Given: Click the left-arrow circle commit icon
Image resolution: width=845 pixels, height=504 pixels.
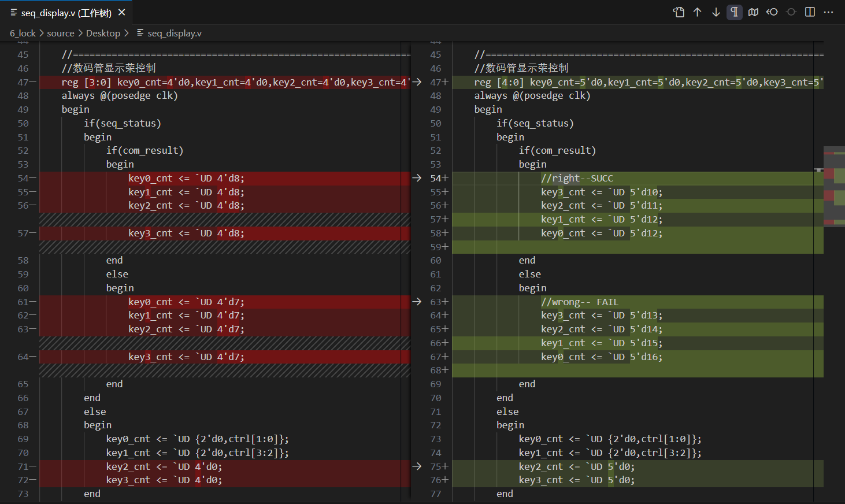Looking at the screenshot, I should click(772, 12).
